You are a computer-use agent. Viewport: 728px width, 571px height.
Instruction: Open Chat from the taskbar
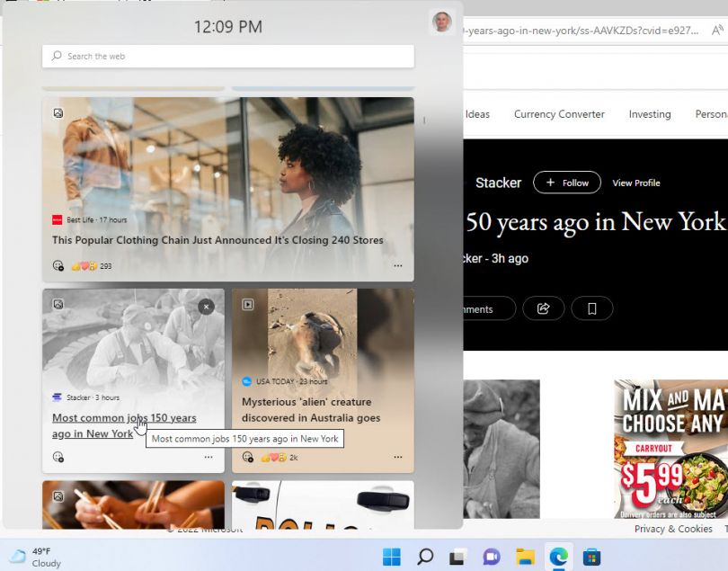(x=491, y=556)
